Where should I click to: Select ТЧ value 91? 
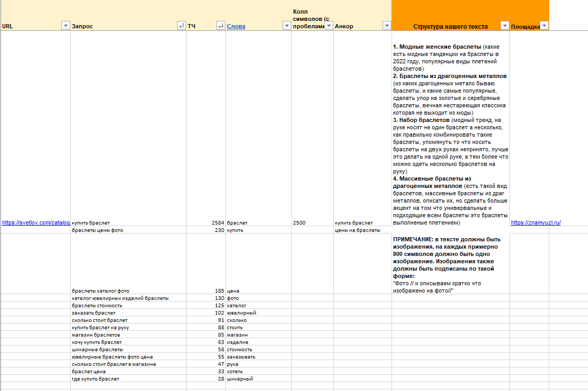206,320
